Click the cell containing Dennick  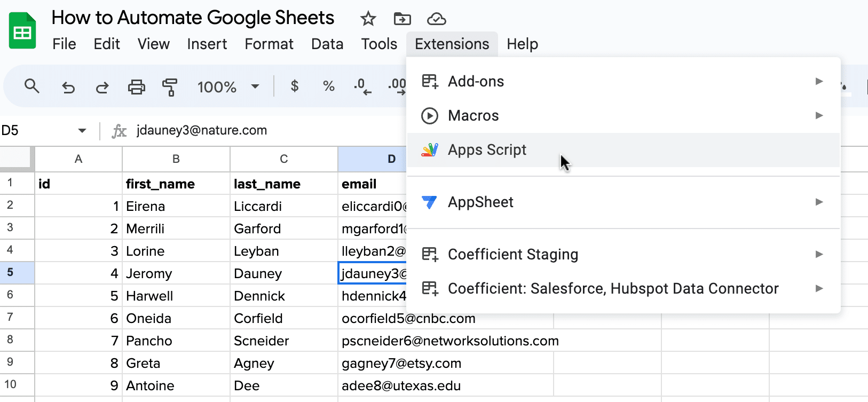point(284,296)
